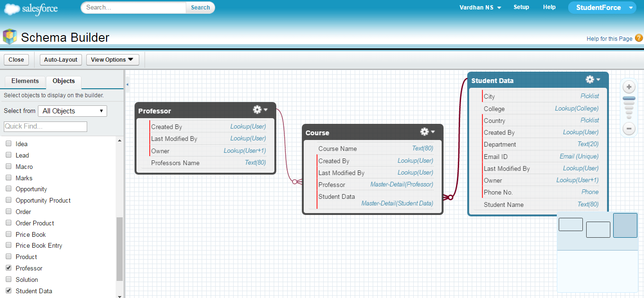Check the Lead object checkbox
The height and width of the screenshot is (298, 644).
(8, 155)
